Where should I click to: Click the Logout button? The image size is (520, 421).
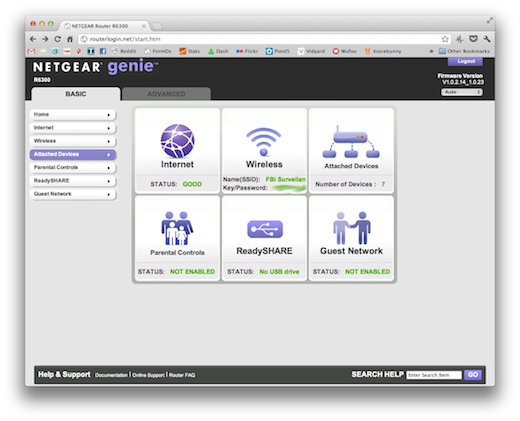coord(465,61)
